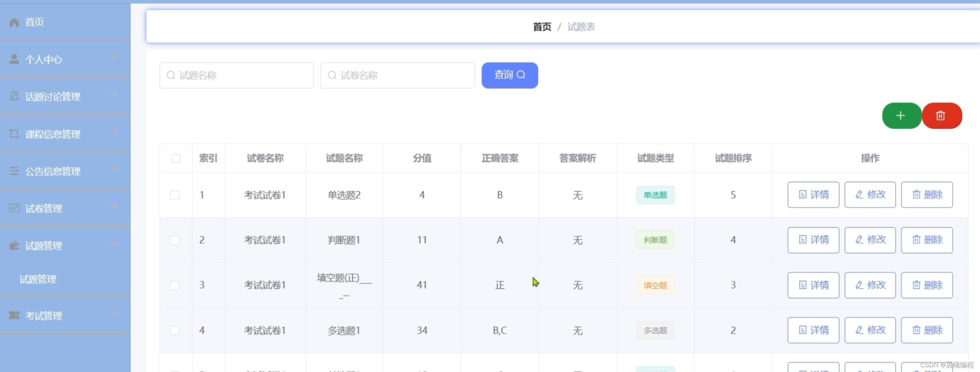This screenshot has width=980, height=372.
Task: Open the 公告信息管理 sidebar menu
Action: pos(65,171)
